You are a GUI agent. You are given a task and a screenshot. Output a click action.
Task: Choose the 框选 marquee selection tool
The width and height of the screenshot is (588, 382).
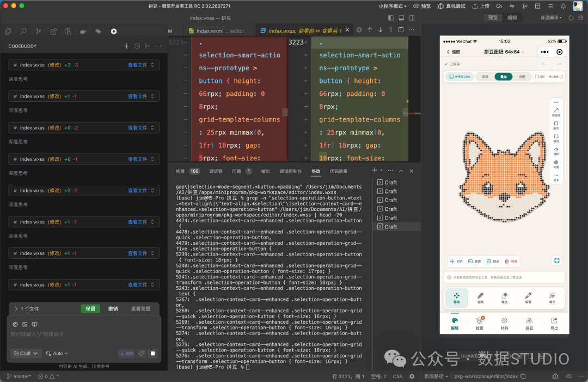pos(556,138)
